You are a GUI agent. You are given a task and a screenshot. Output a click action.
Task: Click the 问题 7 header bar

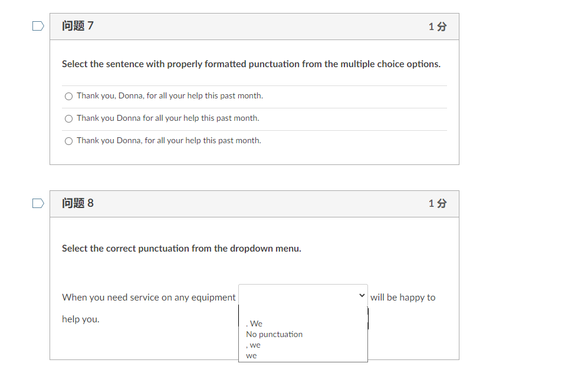tap(254, 26)
